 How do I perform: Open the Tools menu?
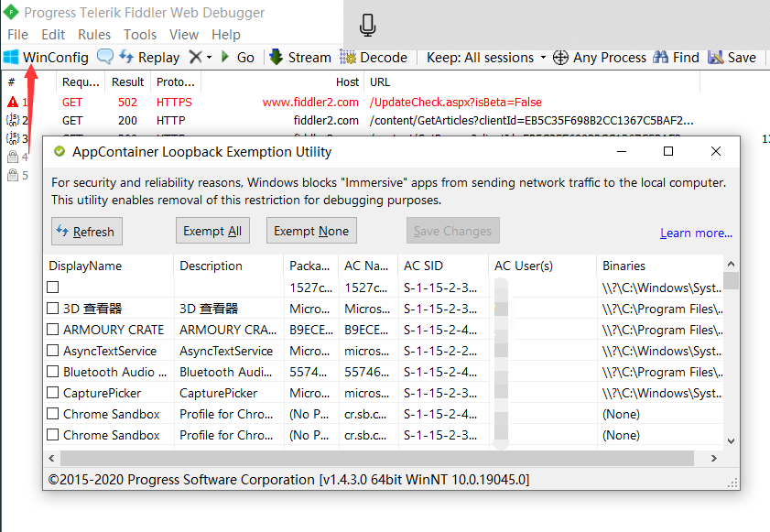(140, 35)
